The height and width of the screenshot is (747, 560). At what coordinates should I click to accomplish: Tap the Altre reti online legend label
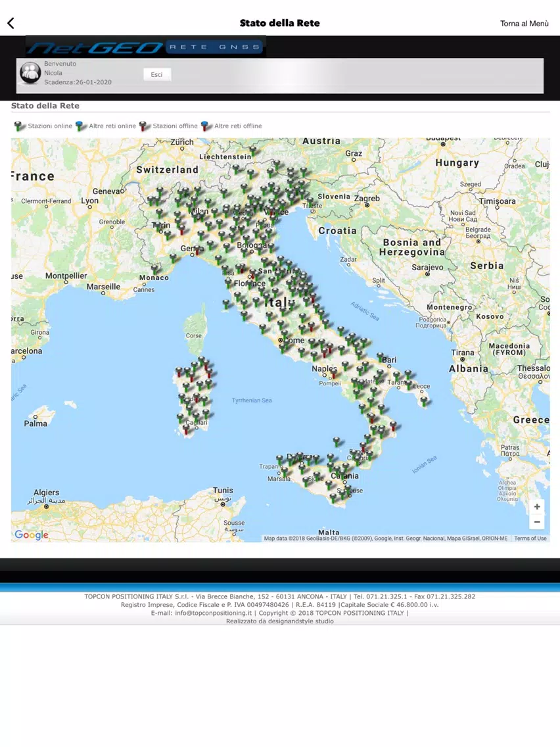tap(112, 126)
